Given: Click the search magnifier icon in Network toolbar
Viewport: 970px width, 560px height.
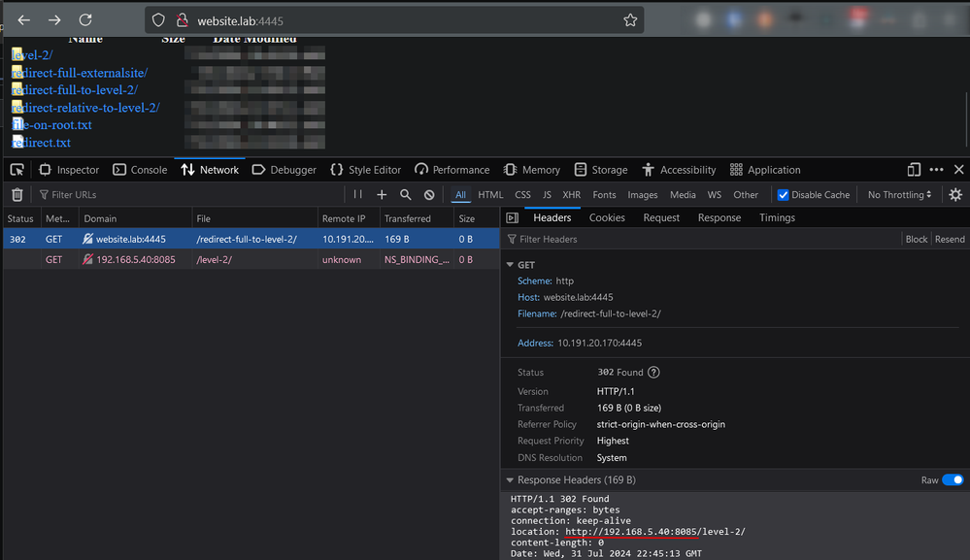Looking at the screenshot, I should tap(406, 195).
